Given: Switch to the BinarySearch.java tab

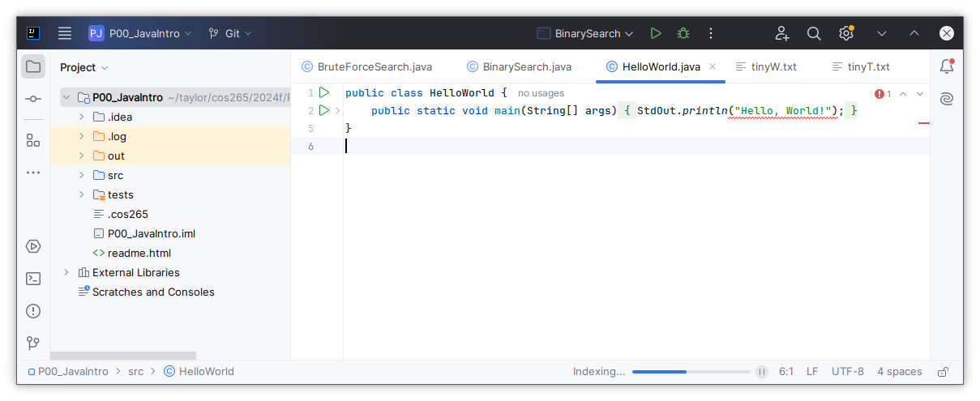Looking at the screenshot, I should [519, 66].
